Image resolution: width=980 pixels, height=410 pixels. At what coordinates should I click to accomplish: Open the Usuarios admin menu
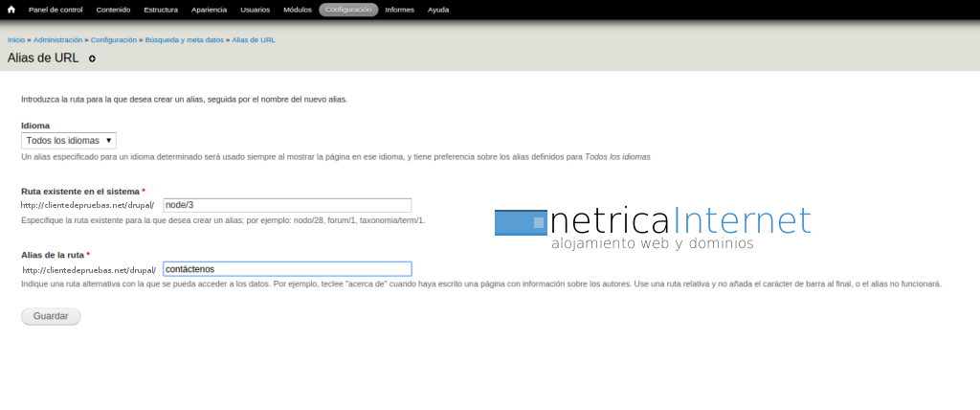pos(255,10)
